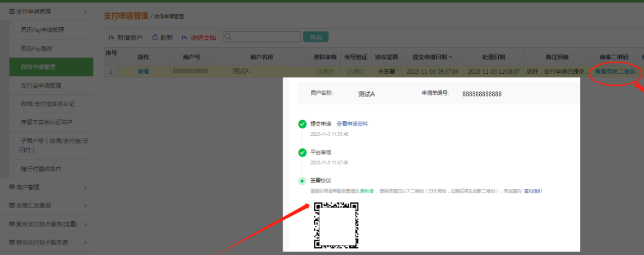Image resolution: width=644 pixels, height=255 pixels.
Task: Click the green dot icon beside 签署协议
Action: point(302,181)
